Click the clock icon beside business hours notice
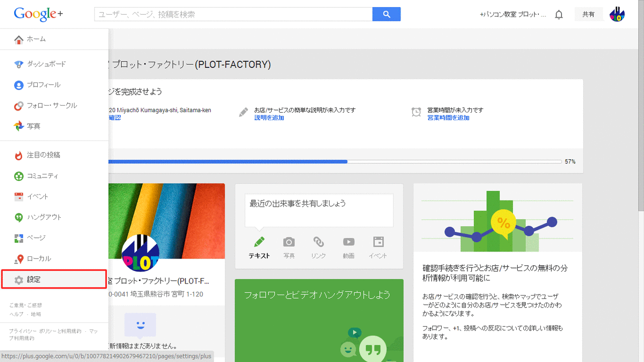Image resolution: width=644 pixels, height=362 pixels. click(416, 112)
